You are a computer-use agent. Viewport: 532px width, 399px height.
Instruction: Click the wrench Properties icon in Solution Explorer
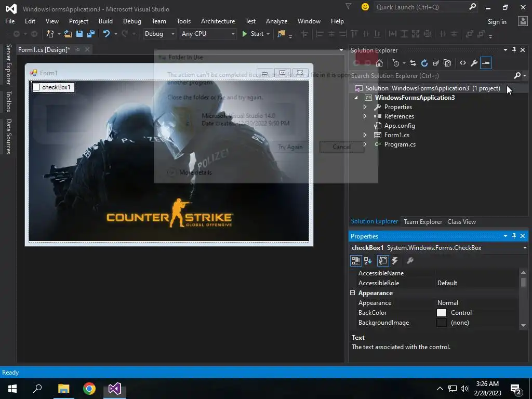[x=474, y=63]
